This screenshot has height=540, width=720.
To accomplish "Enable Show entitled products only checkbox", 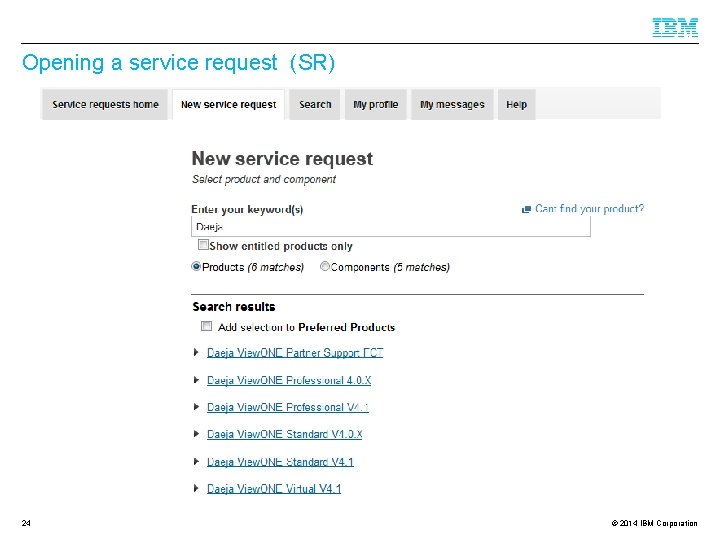I will tap(203, 245).
